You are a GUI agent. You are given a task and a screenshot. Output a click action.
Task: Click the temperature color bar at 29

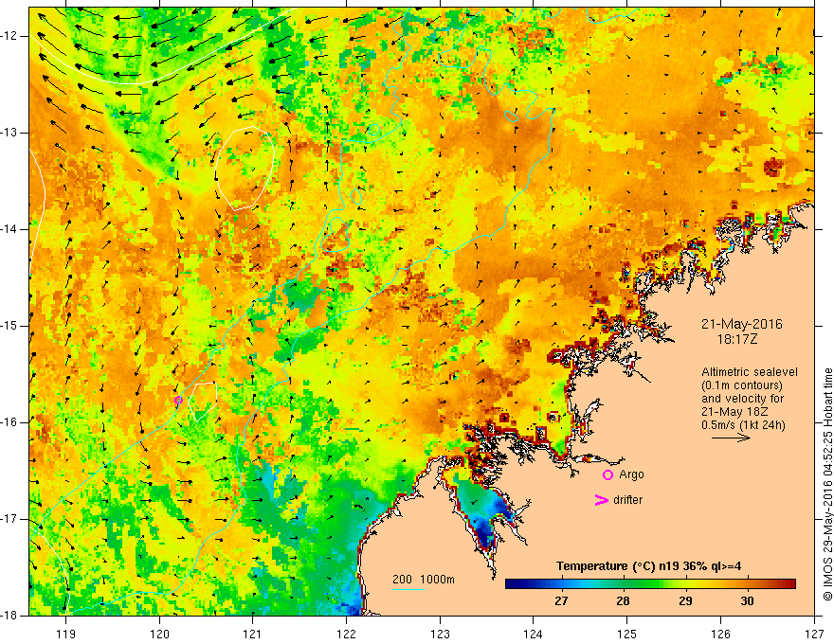[685, 584]
